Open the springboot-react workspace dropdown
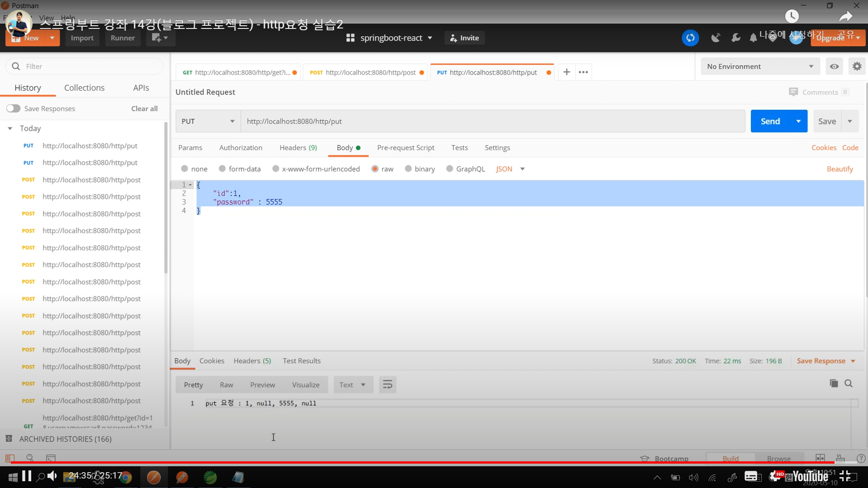This screenshot has height=488, width=868. point(396,38)
